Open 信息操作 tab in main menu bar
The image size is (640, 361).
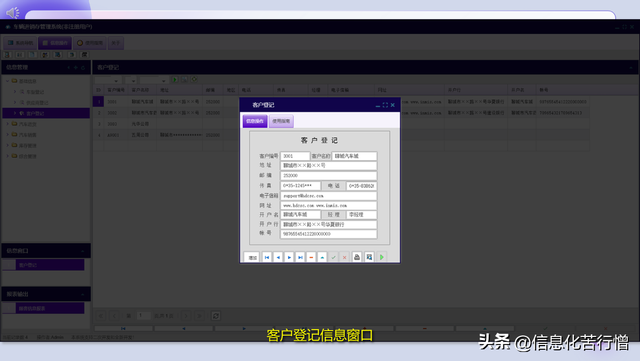click(55, 43)
